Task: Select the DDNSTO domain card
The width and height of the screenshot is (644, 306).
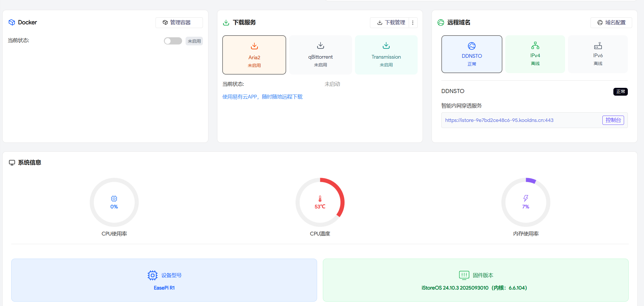Action: 471,54
